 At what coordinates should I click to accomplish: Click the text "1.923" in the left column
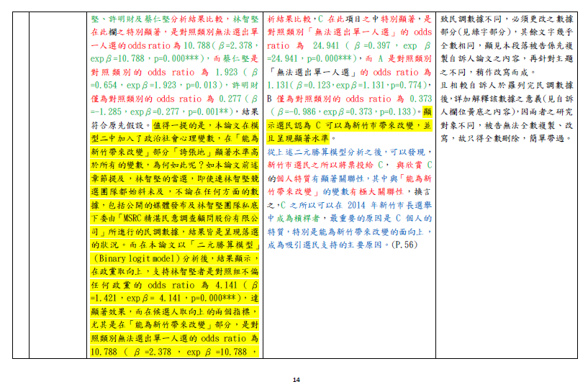point(221,72)
